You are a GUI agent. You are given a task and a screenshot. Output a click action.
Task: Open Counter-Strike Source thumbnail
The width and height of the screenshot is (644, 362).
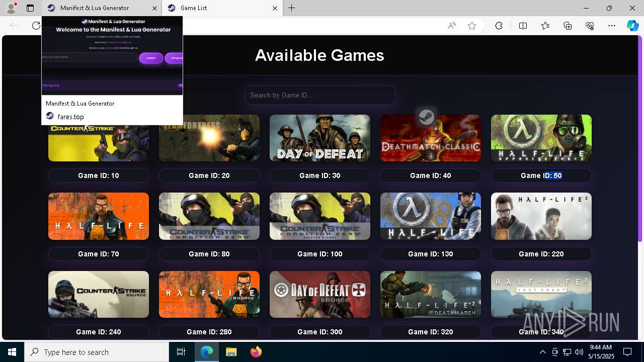click(x=99, y=295)
